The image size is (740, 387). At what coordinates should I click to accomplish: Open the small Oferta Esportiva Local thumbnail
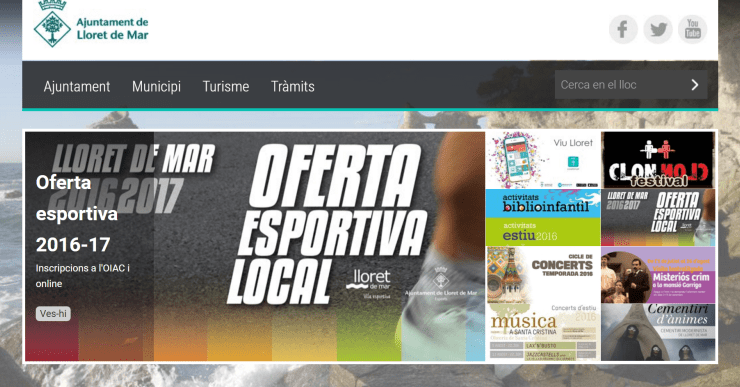(x=658, y=218)
